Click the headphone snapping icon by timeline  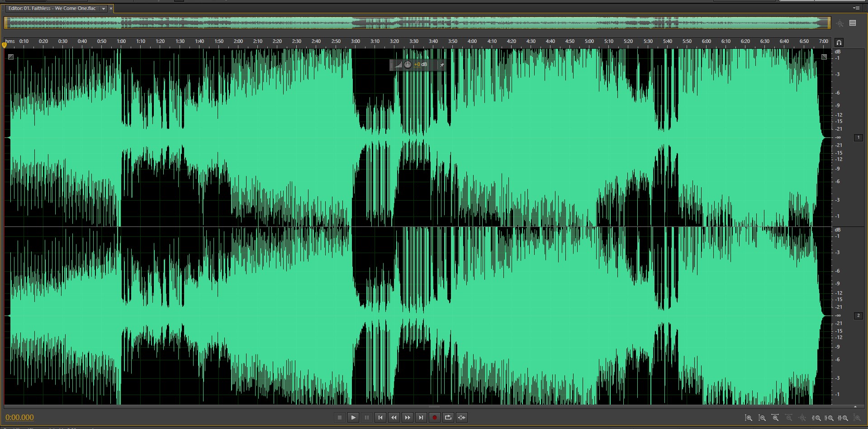pyautogui.click(x=839, y=42)
